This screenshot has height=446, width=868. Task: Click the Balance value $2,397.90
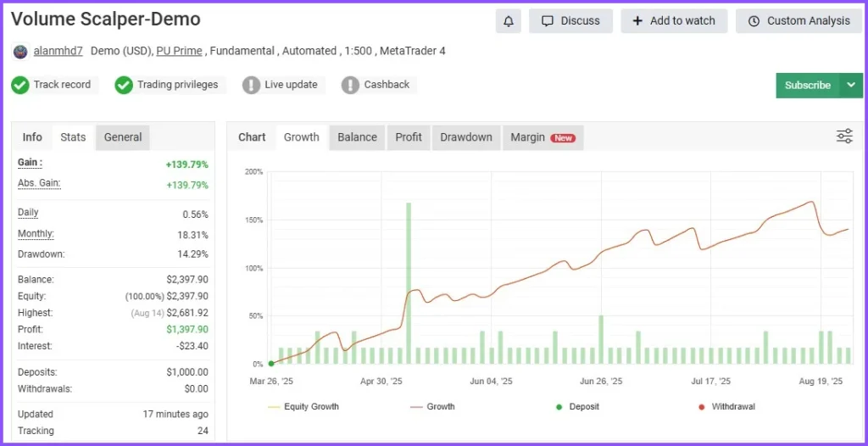pyautogui.click(x=187, y=280)
